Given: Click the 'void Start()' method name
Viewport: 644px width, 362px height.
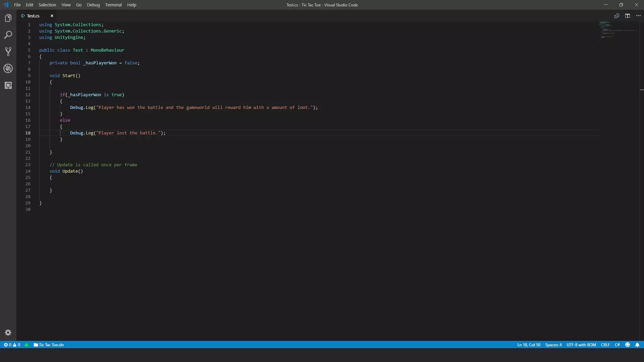Looking at the screenshot, I should point(69,76).
